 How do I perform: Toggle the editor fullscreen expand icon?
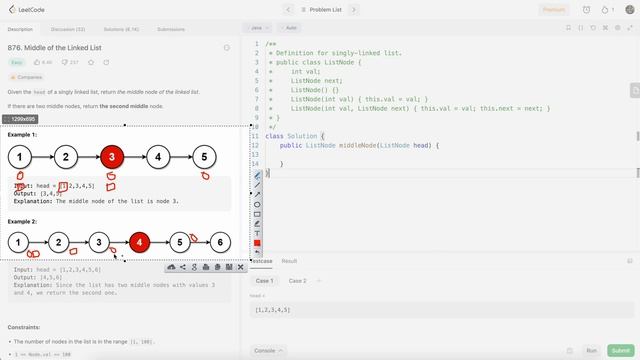tap(630, 28)
